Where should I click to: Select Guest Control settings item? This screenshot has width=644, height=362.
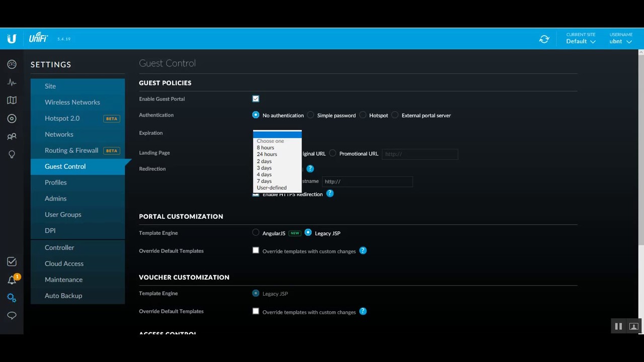[77, 166]
